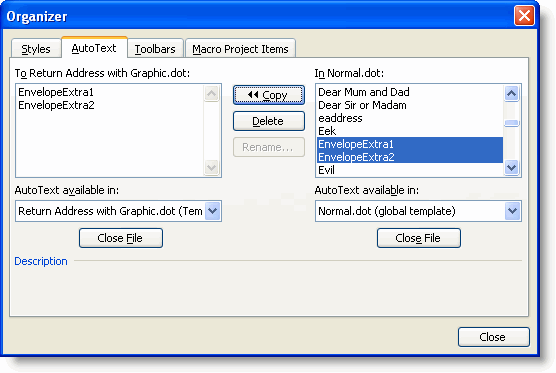Click the left list scroll-up arrow
The height and width of the screenshot is (373, 556).
click(212, 94)
